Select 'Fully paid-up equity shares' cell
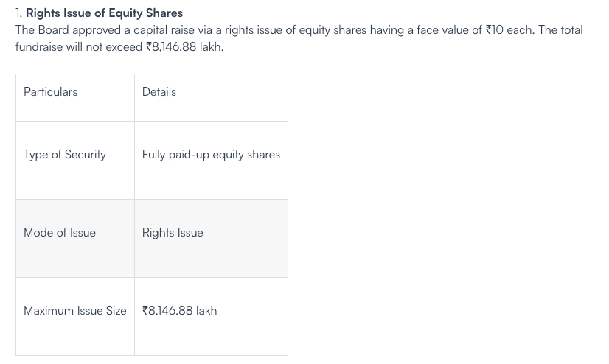The width and height of the screenshot is (609, 364). tap(212, 161)
